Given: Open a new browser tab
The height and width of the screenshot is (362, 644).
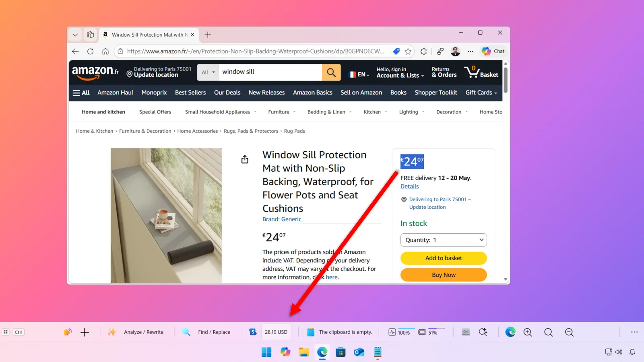Looking at the screenshot, I should click(x=208, y=35).
